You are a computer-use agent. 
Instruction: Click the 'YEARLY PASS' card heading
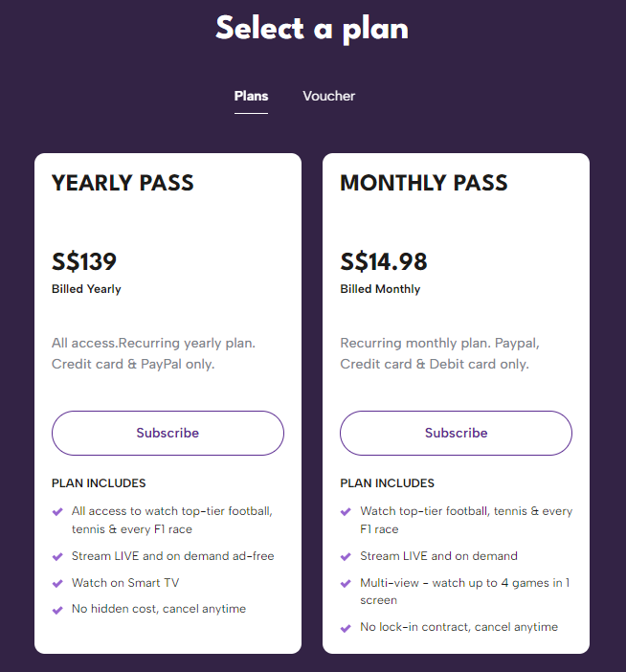point(123,183)
